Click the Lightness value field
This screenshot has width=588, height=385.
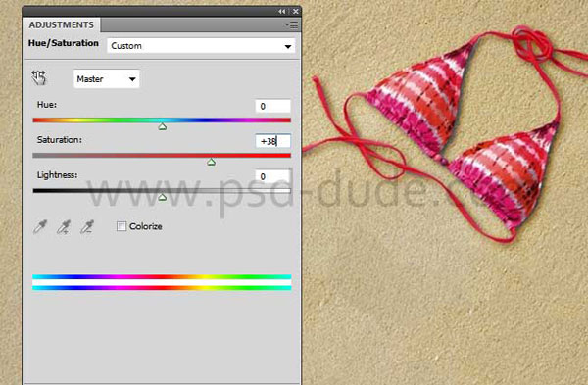272,176
